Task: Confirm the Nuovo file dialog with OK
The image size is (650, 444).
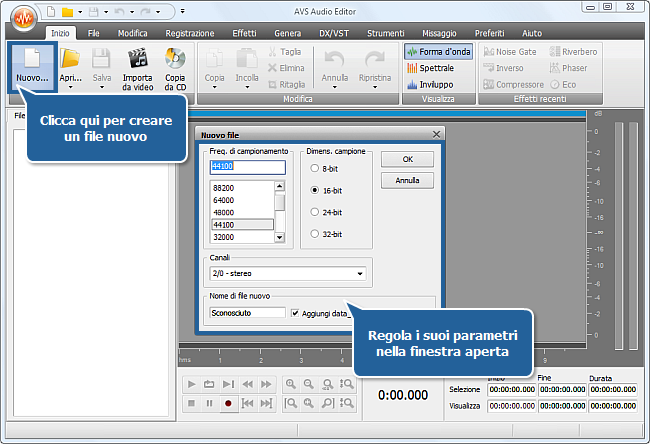Action: pyautogui.click(x=407, y=159)
